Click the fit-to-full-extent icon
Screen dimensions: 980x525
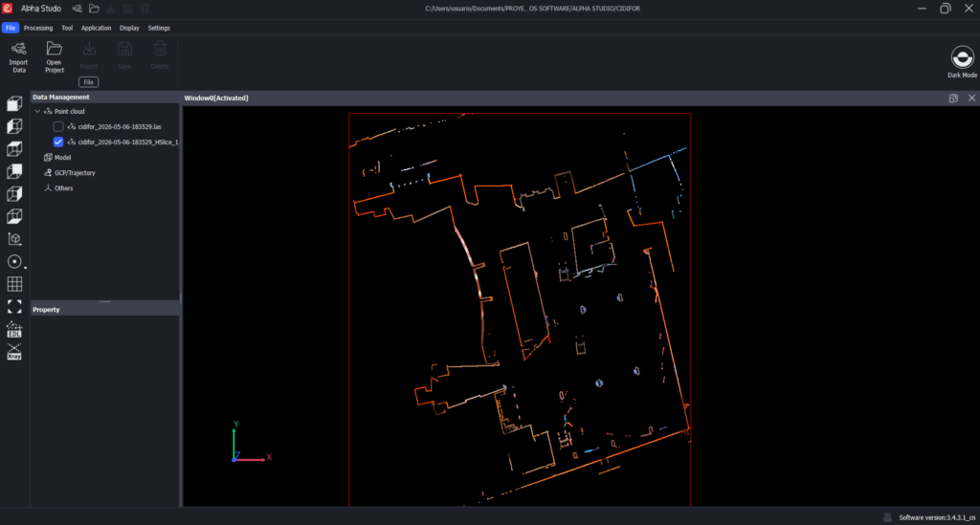tap(14, 307)
